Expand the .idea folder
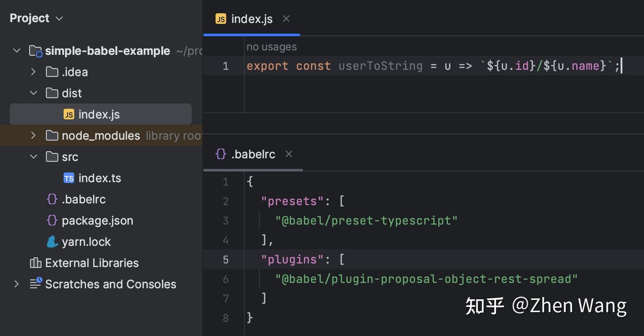 [33, 72]
